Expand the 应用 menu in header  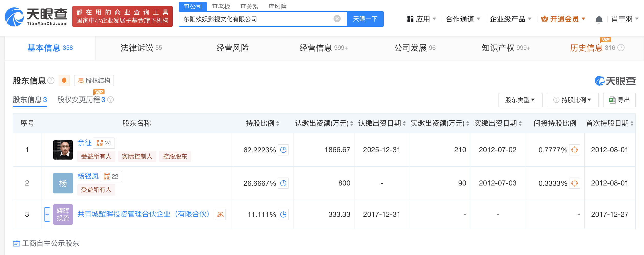tap(421, 19)
